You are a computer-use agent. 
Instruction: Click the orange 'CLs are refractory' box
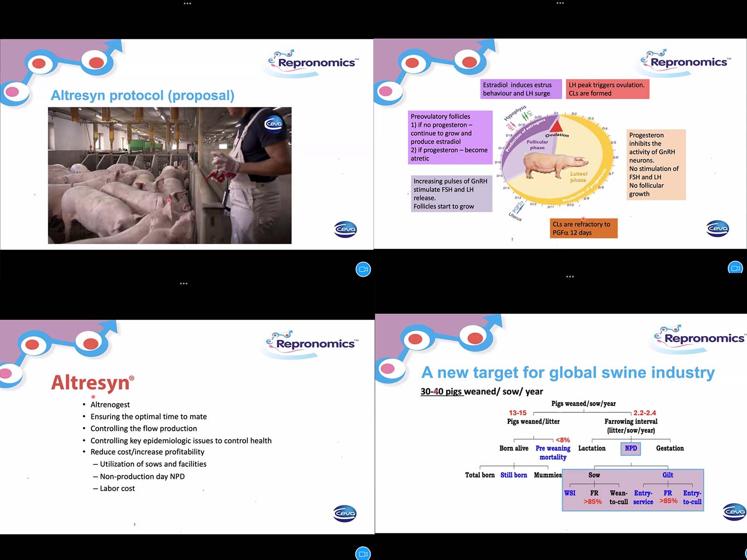pyautogui.click(x=584, y=228)
